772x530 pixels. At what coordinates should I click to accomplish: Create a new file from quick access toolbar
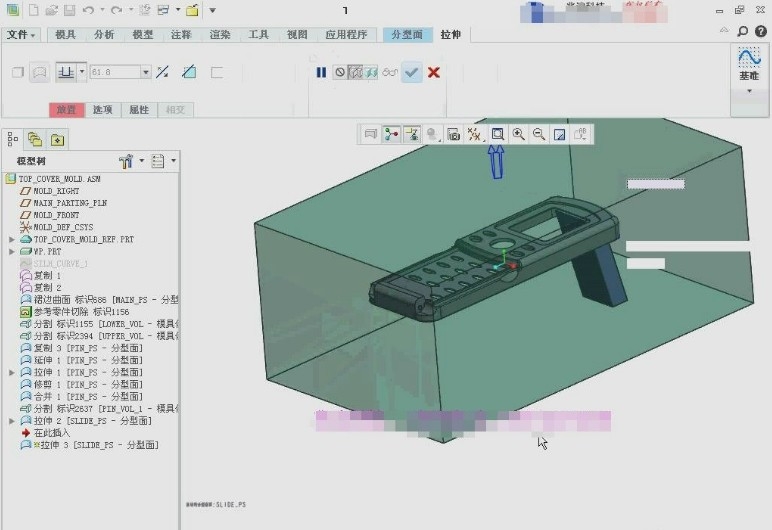pos(33,10)
